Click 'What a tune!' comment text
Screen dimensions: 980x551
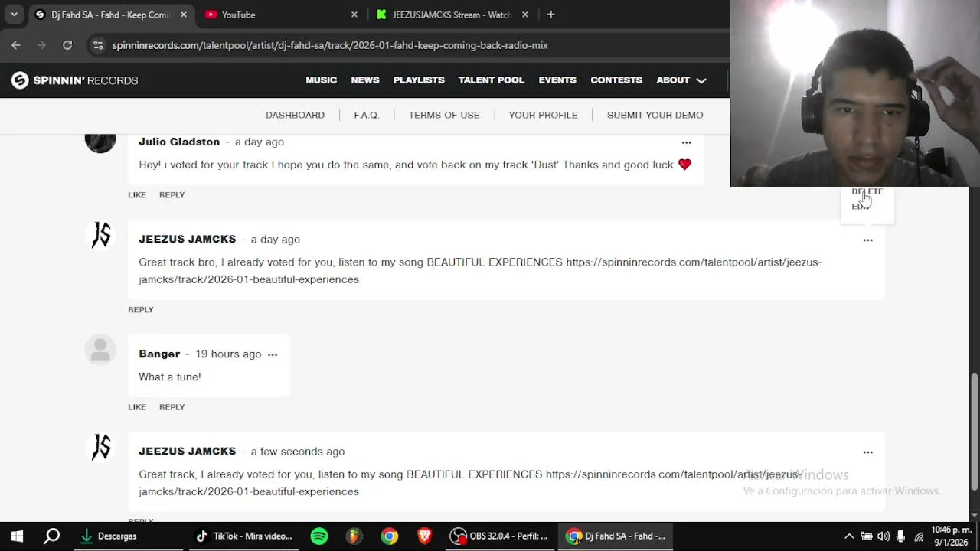170,377
